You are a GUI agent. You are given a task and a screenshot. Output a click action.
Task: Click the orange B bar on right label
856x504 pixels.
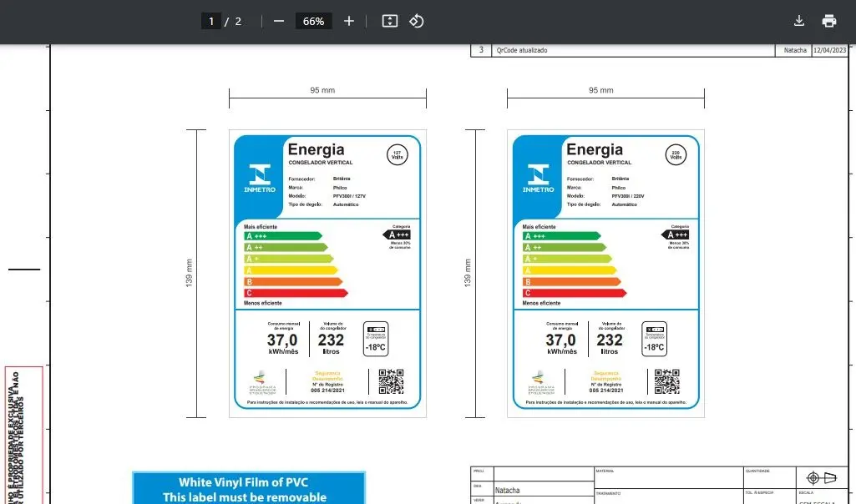[x=571, y=282]
